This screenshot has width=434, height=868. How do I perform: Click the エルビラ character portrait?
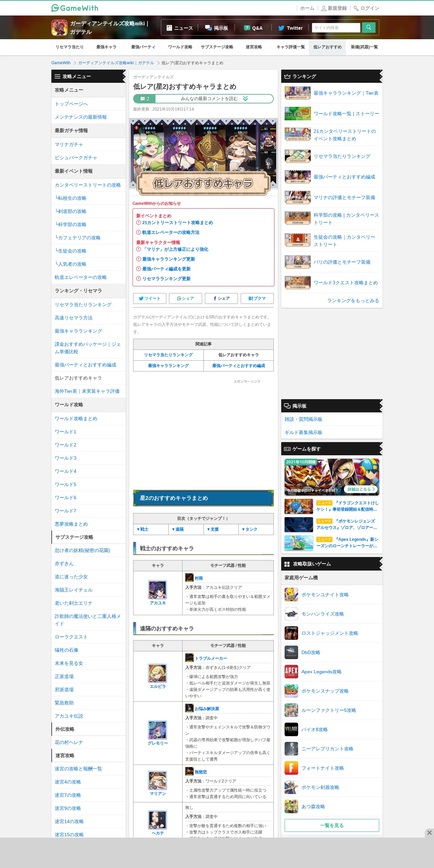[158, 673]
